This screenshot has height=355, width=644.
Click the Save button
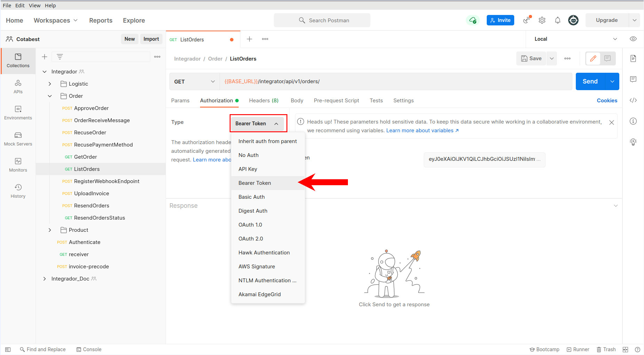(531, 58)
